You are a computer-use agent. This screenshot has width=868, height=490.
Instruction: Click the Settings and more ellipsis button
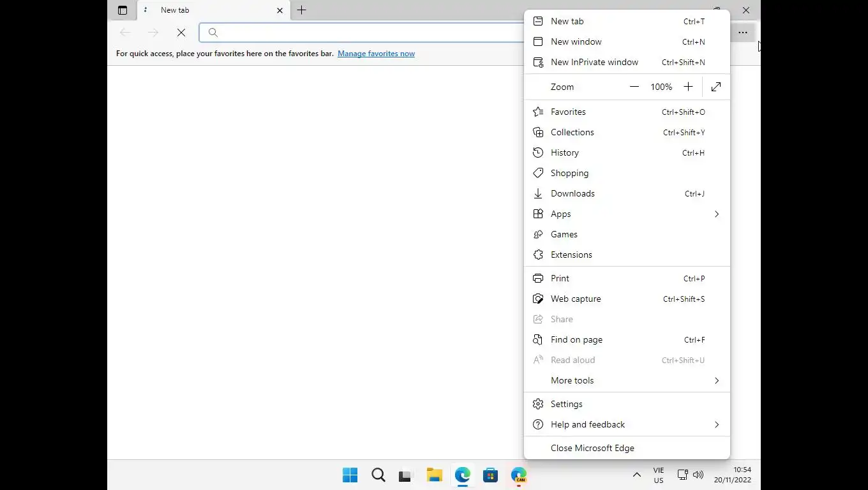(x=743, y=33)
